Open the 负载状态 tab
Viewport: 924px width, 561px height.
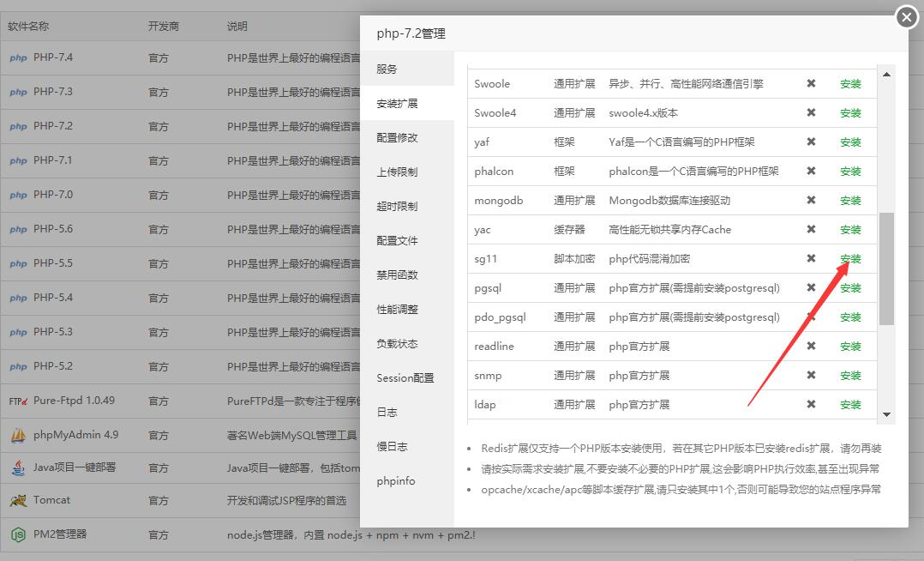407,343
